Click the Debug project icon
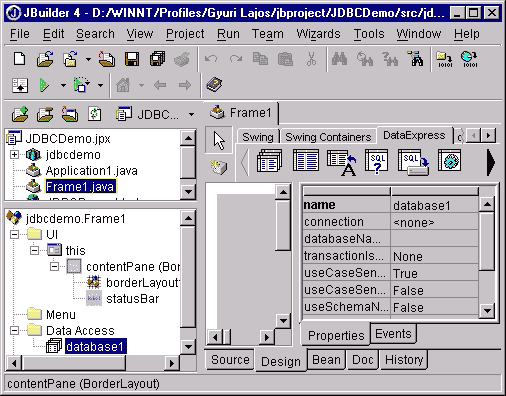The image size is (506, 396). (81, 85)
